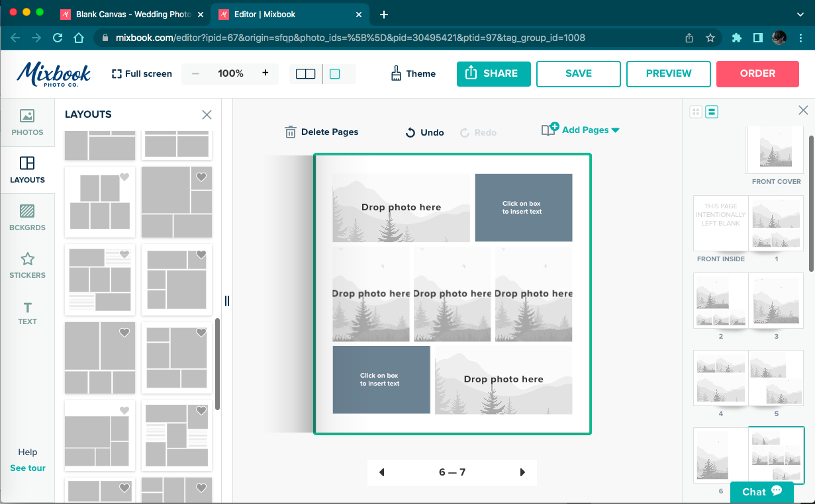This screenshot has height=504, width=815.
Task: Switch the pages panel to grid view
Action: pos(695,111)
